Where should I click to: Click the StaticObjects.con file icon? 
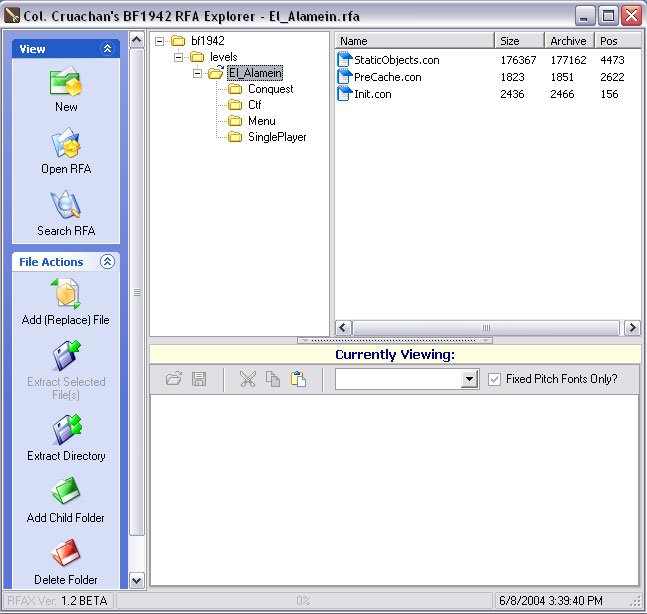coord(344,59)
